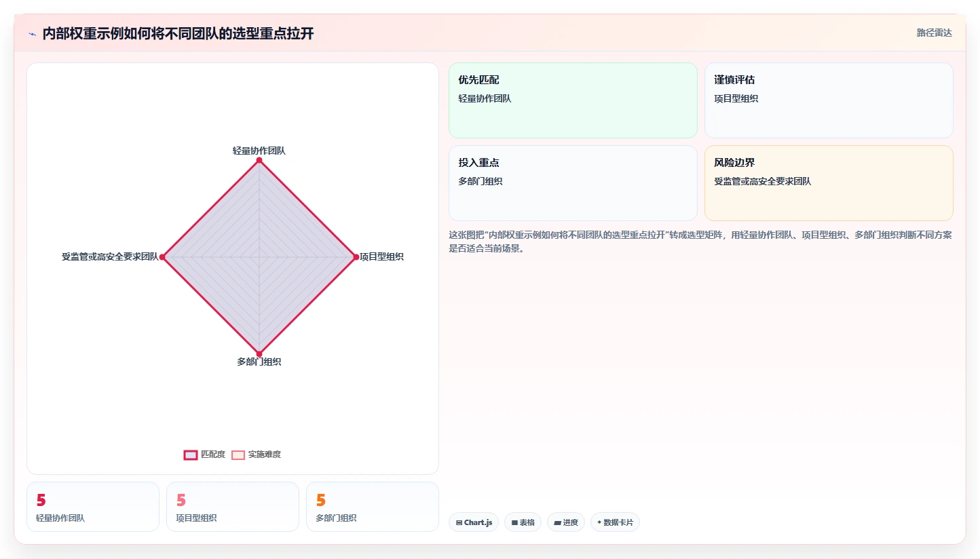
Task: Open the 投入重点 card
Action: pyautogui.click(x=573, y=183)
